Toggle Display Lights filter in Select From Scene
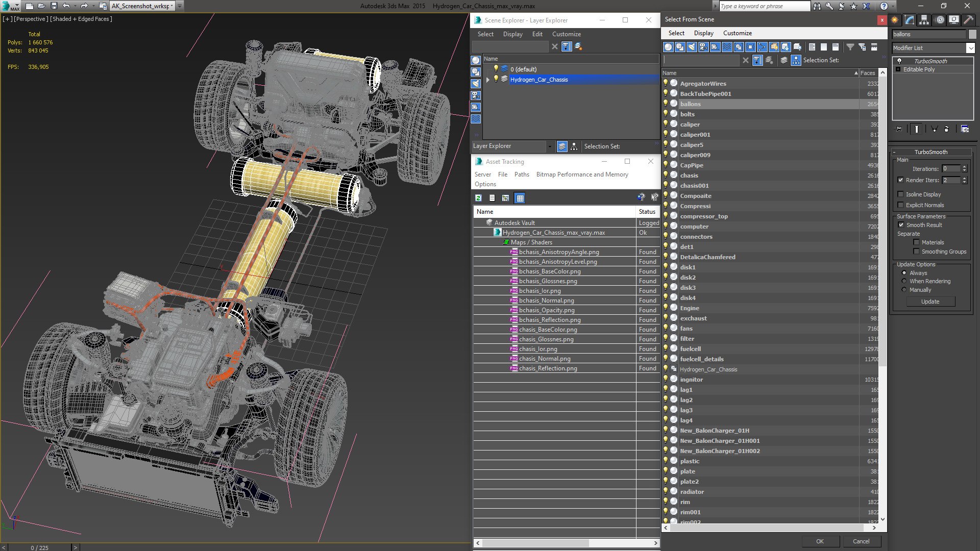 pos(692,47)
